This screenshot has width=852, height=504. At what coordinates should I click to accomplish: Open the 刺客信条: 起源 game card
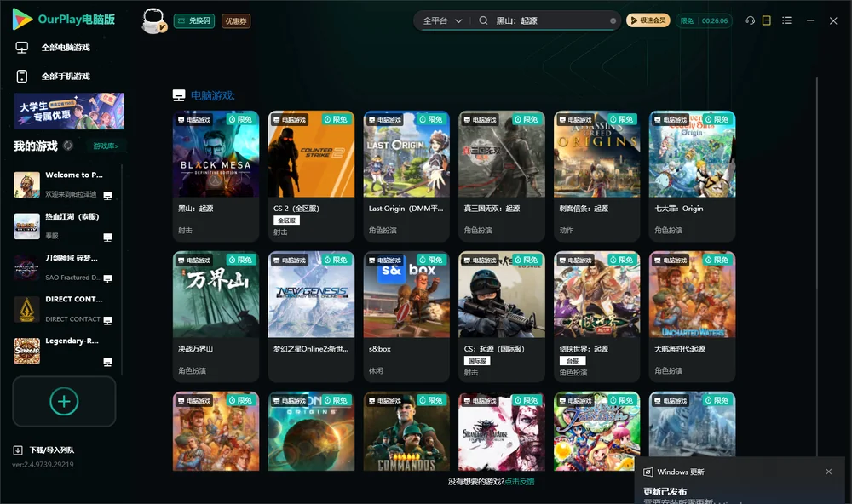[596, 176]
